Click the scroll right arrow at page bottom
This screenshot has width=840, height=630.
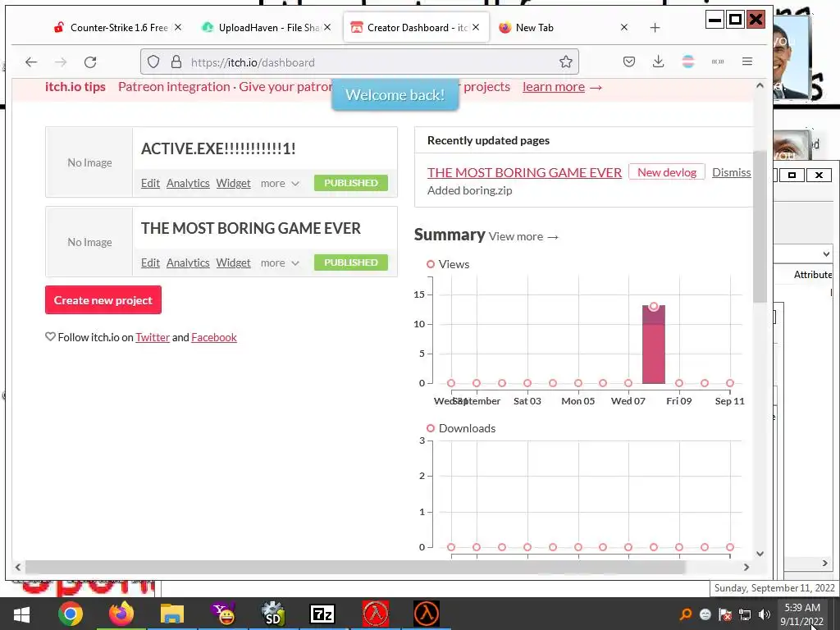(x=746, y=567)
